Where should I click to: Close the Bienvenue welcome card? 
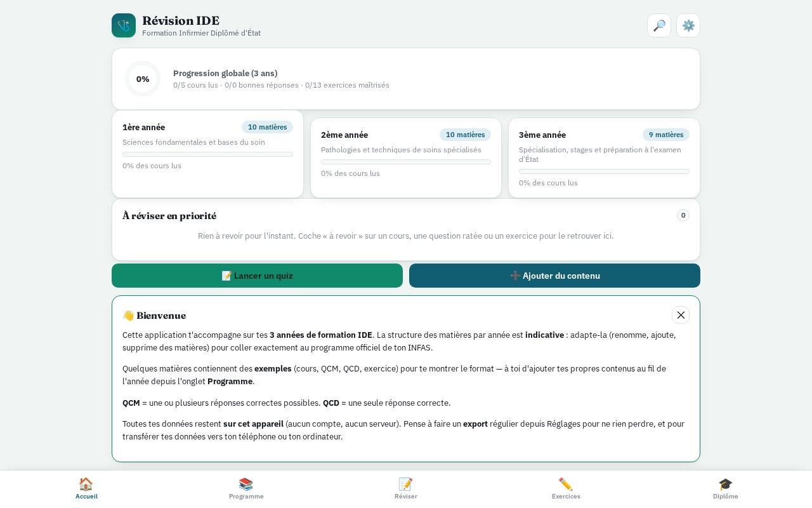681,315
